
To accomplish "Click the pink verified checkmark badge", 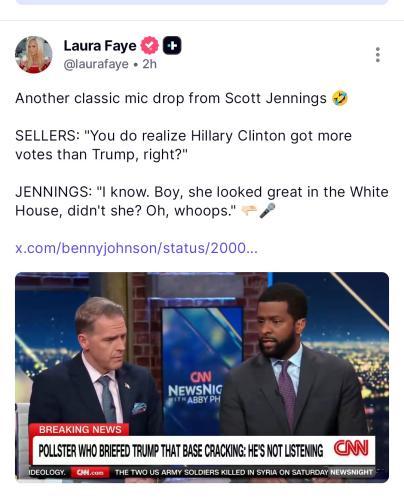I will point(150,45).
